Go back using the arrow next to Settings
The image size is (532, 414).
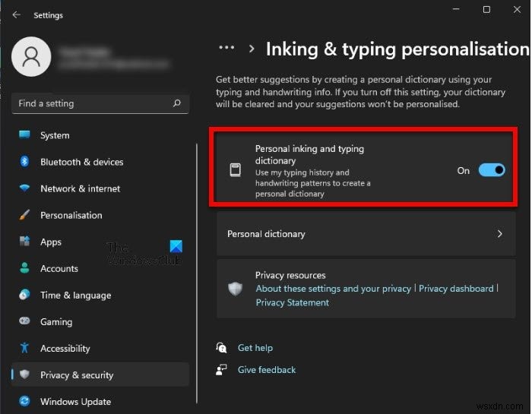pos(16,15)
